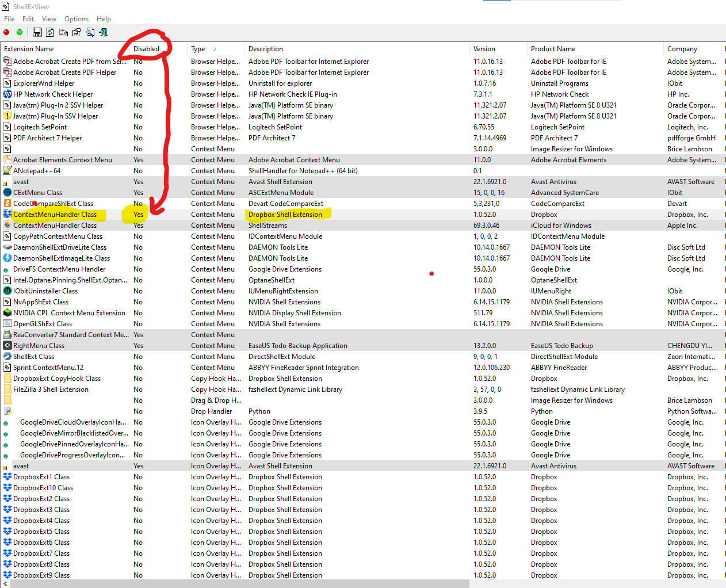This screenshot has height=588, width=726.
Task: Click the Save floppy disk toolbar icon
Action: pyautogui.click(x=37, y=32)
